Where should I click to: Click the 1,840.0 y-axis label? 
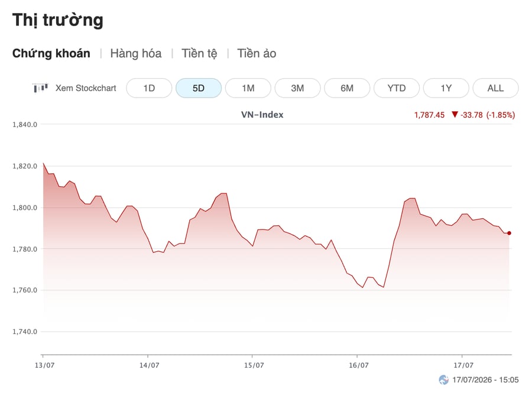(25, 125)
